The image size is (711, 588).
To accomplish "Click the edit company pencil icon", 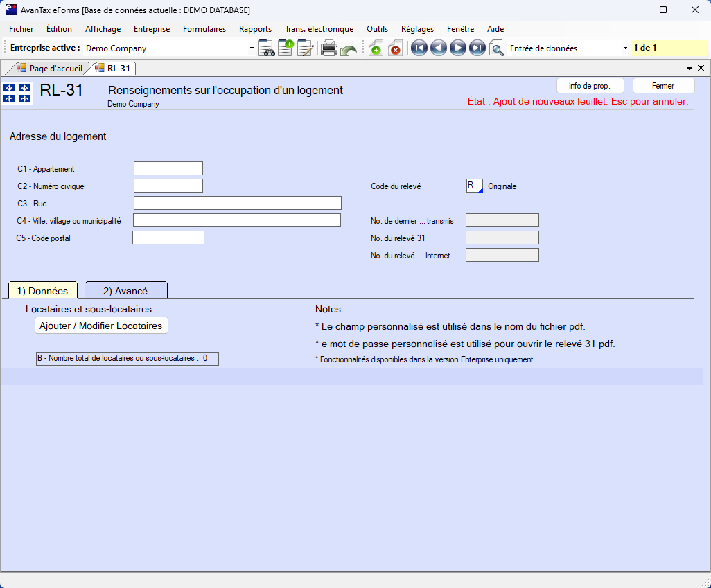I will pos(305,48).
